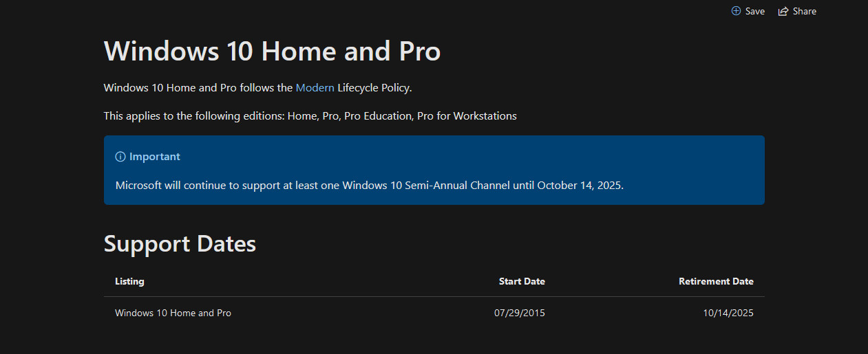Click the Save plus-circle icon

tap(736, 11)
